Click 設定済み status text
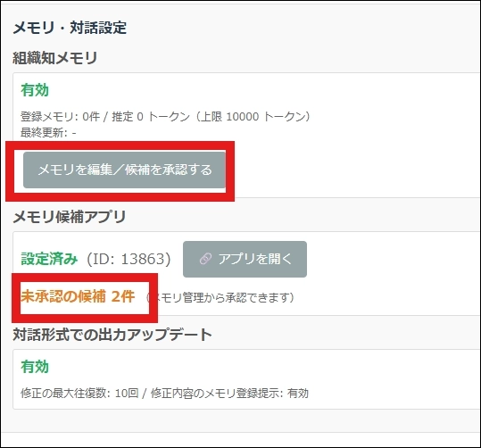The height and width of the screenshot is (448, 481). pyautogui.click(x=49, y=259)
